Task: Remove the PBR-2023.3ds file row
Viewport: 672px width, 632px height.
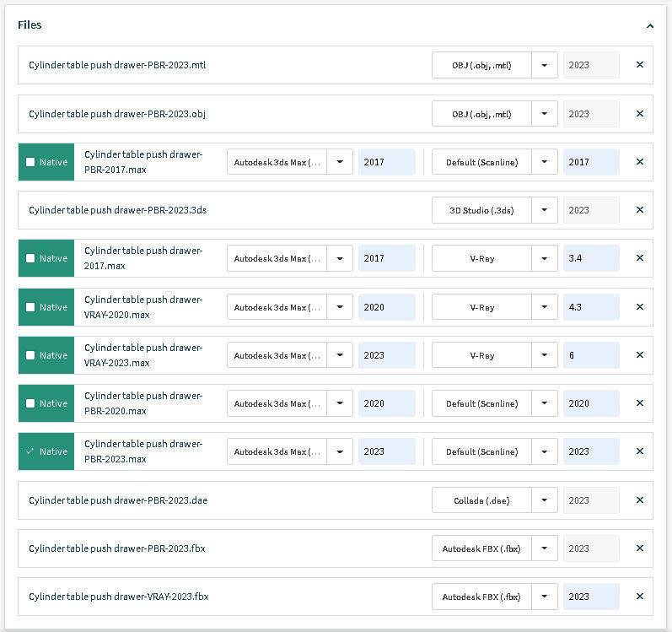Action: tap(639, 210)
